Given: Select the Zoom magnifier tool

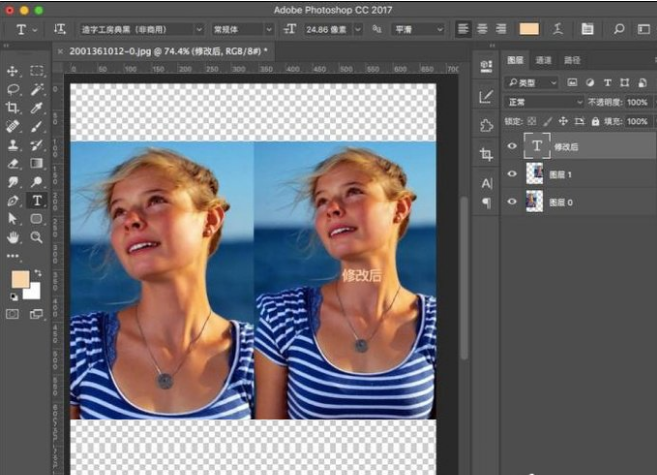Looking at the screenshot, I should (37, 237).
